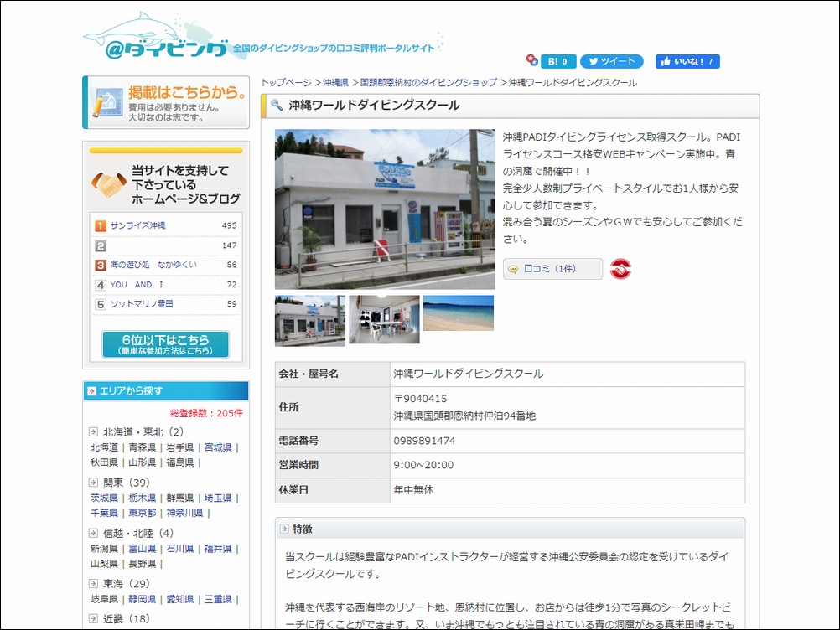Click the トップページ breadcrumb link
The height and width of the screenshot is (630, 840).
point(286,82)
